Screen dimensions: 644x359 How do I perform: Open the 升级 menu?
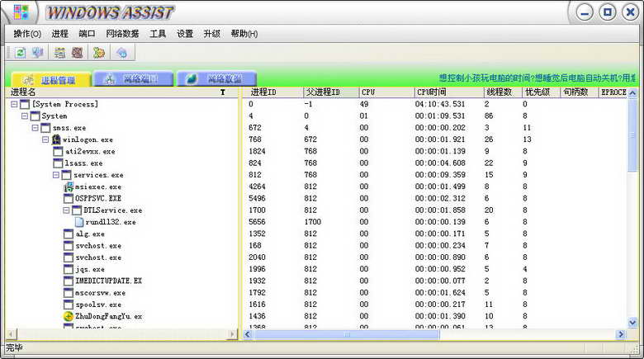point(212,34)
